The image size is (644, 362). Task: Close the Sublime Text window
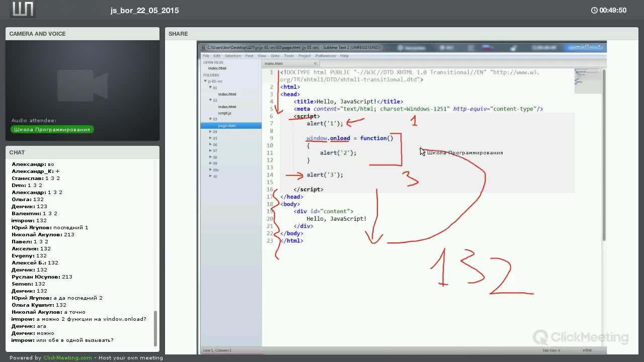(599, 46)
